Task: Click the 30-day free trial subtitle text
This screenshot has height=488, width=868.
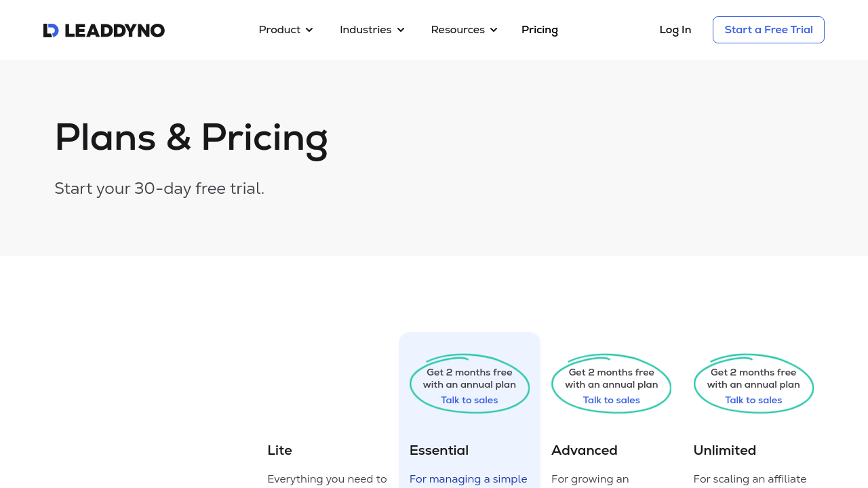Action: click(159, 188)
